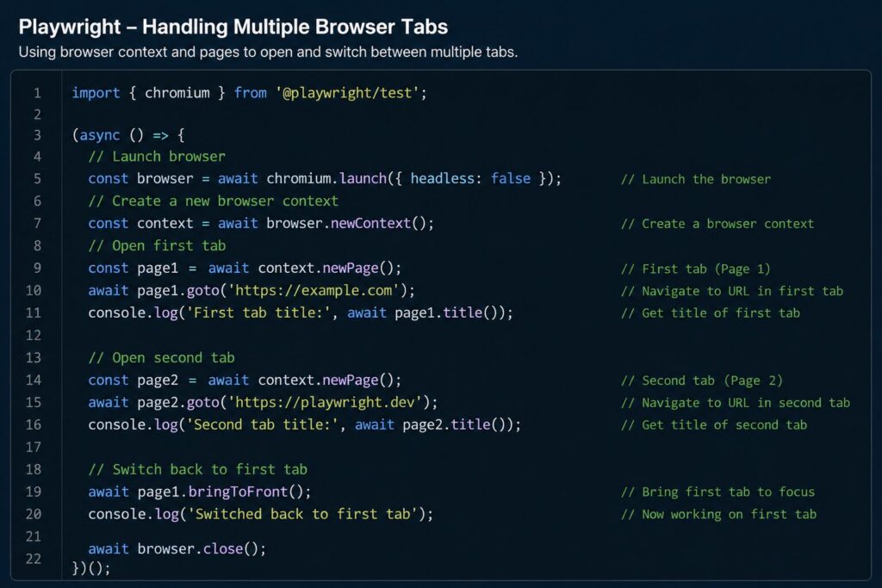
Task: Click 'await browser.close();' statement
Action: tap(177, 548)
